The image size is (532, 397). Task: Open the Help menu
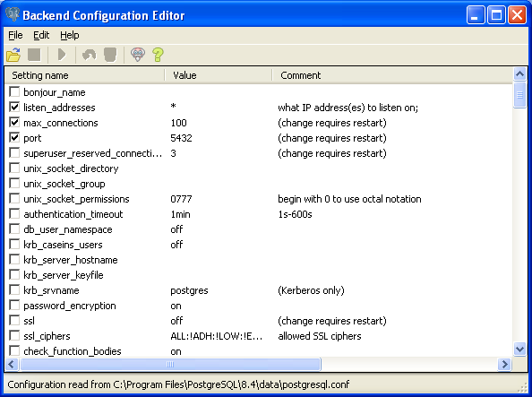pos(70,35)
